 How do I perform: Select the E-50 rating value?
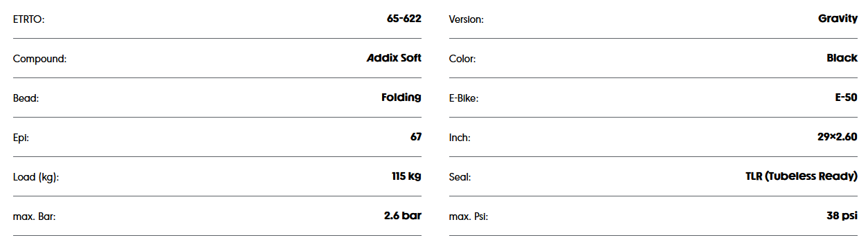pyautogui.click(x=846, y=98)
